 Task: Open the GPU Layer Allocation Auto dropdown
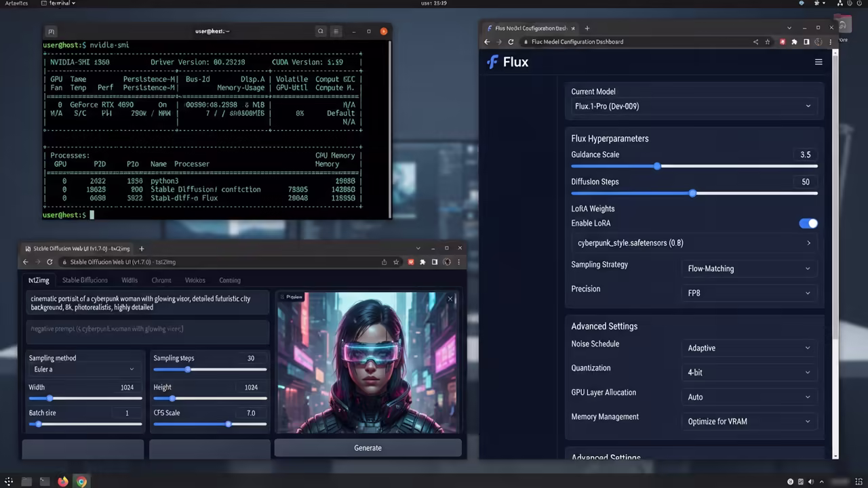749,396
